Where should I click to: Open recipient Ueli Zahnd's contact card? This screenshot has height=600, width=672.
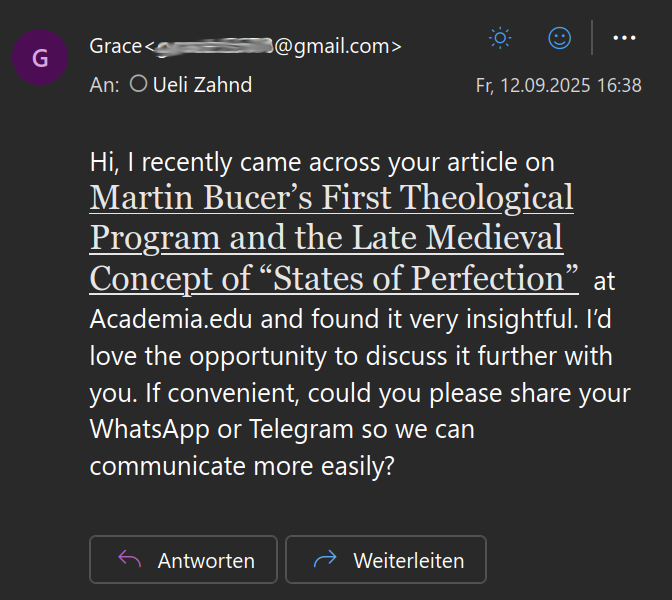202,85
